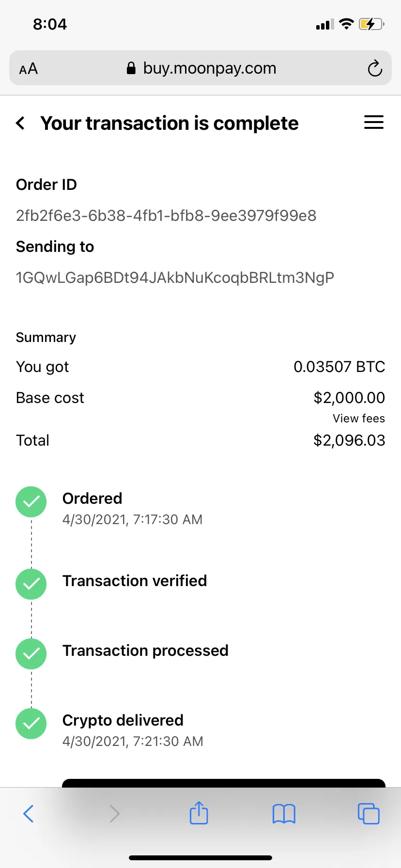
Task: Go back with Safari's back arrow
Action: [x=29, y=814]
